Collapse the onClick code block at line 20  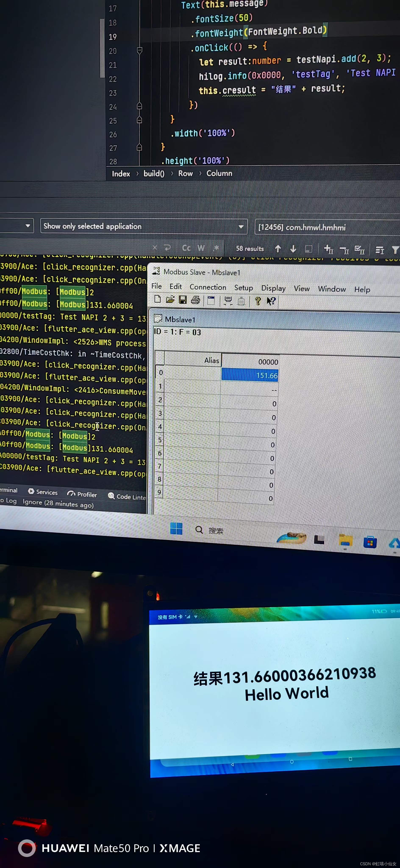(x=139, y=51)
